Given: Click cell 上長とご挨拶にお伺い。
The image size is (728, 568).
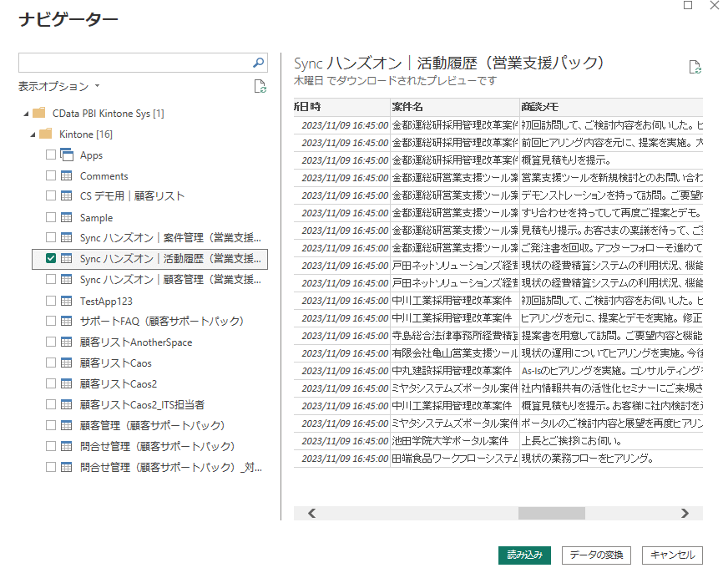Looking at the screenshot, I should pyautogui.click(x=611, y=441).
